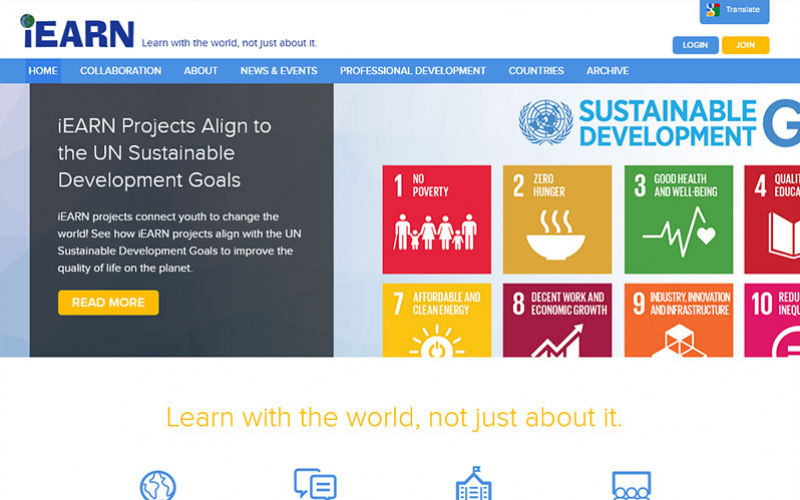The image size is (800, 500).
Task: Select the Industry, Innovation and Infrastructure tile
Action: 679,320
